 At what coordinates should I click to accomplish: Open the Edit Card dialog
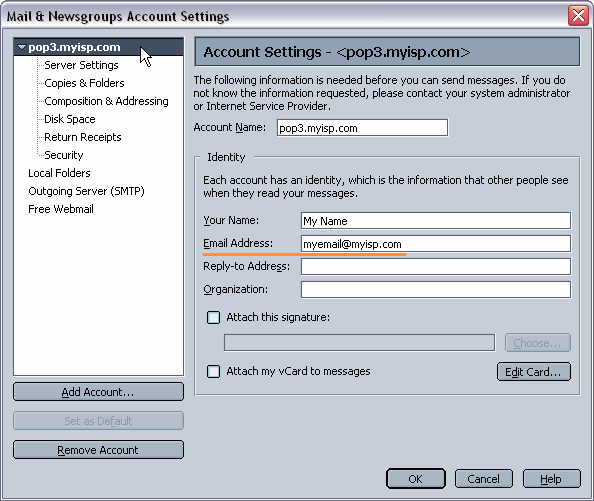[x=533, y=372]
